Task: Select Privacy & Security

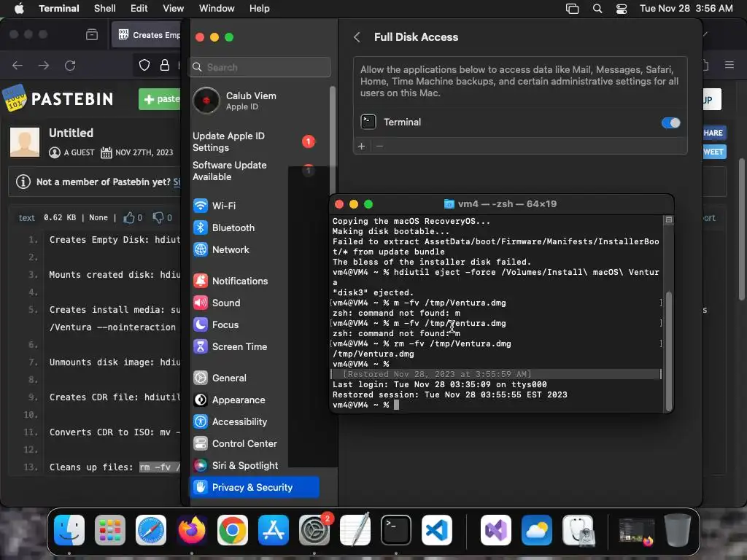Action: click(254, 487)
